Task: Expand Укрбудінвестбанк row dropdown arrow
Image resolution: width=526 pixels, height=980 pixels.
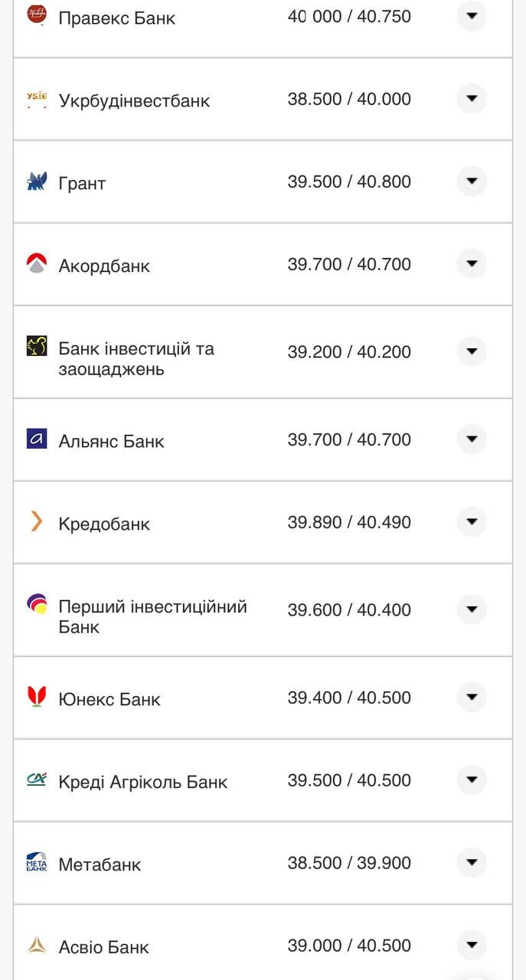Action: click(472, 99)
